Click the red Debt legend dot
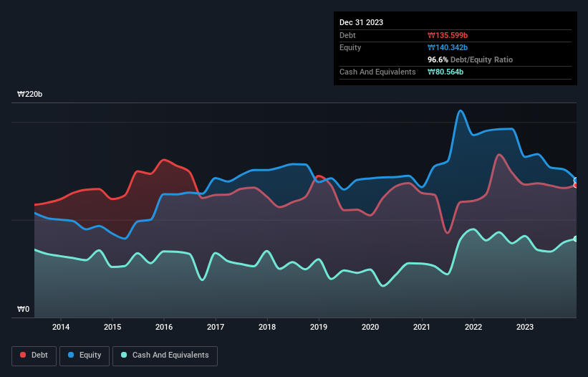The height and width of the screenshot is (377, 588). (x=23, y=355)
